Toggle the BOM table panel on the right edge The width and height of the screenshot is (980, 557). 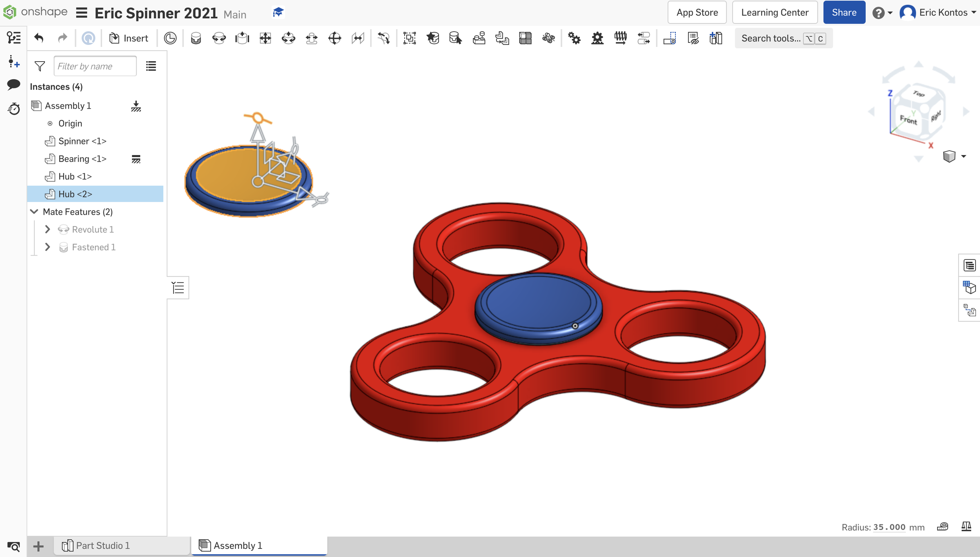pos(969,288)
